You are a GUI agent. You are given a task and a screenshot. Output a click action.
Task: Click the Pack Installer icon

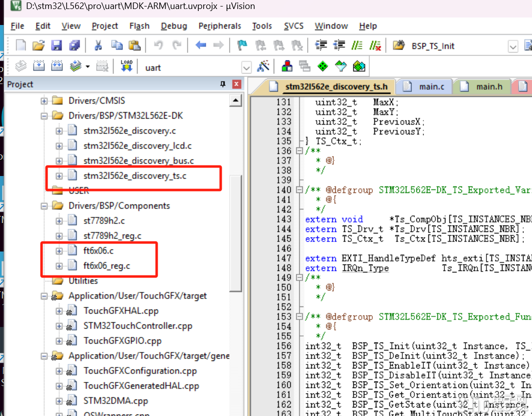[359, 66]
